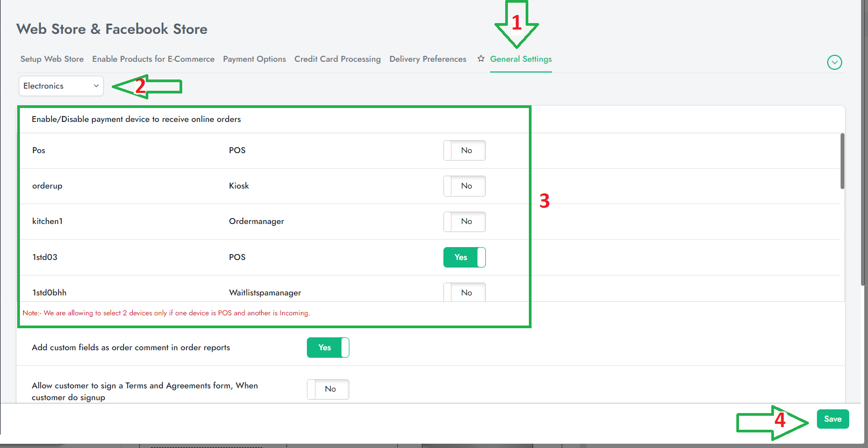Turn on the kitchen1 Ordermanager toggle
Image resolution: width=868 pixels, height=448 pixels.
[464, 221]
